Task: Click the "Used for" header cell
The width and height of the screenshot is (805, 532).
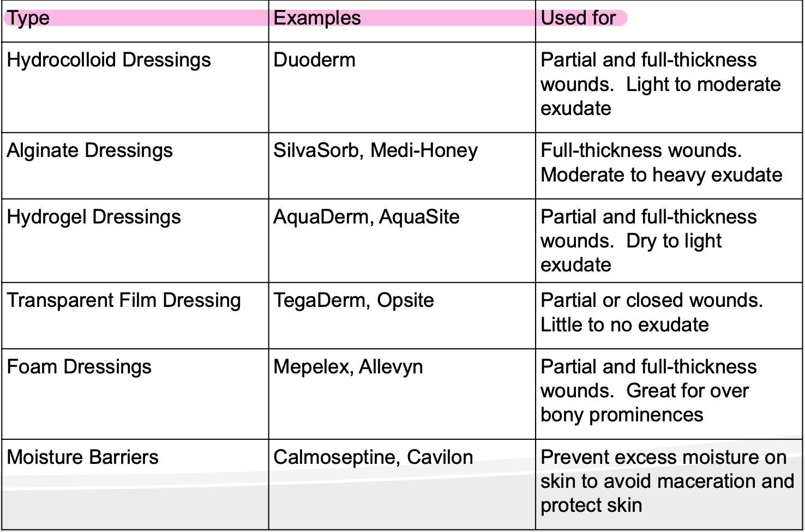Action: pos(578,18)
